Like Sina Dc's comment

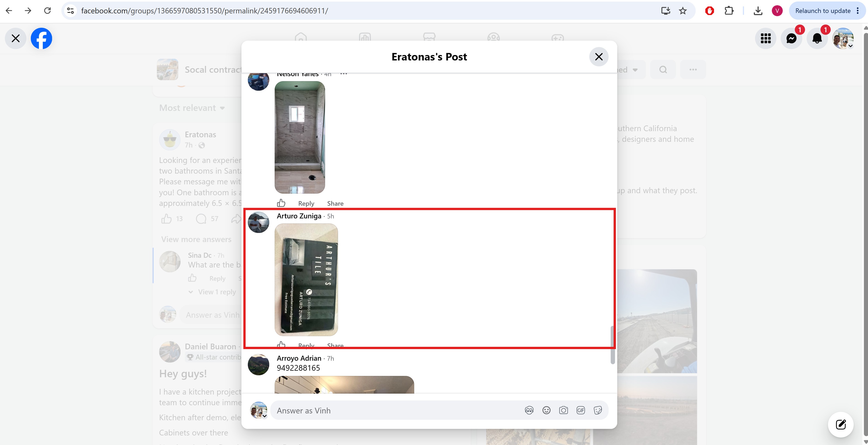tap(192, 278)
